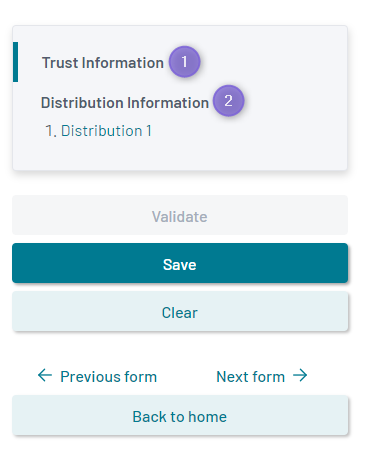Return using the Back to home button
Viewport: 368px width, 466px height.
180,416
